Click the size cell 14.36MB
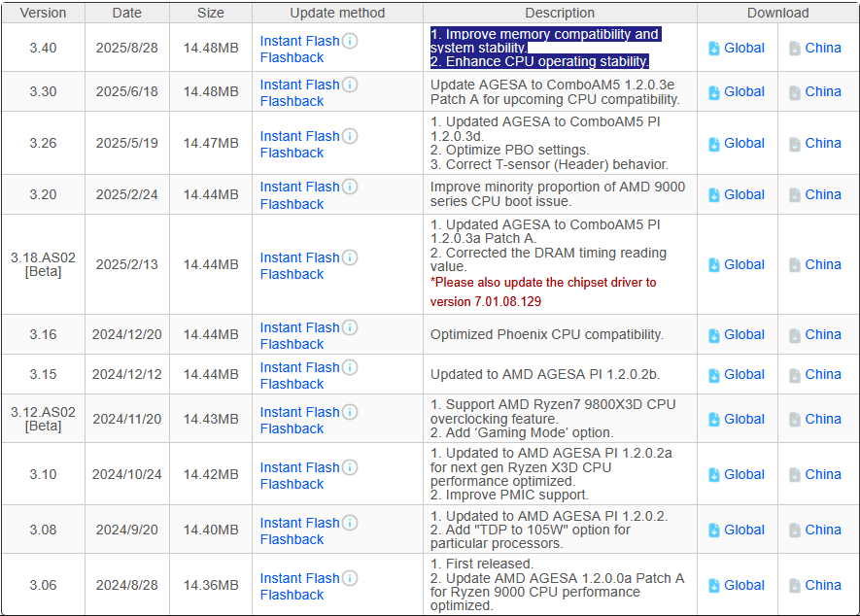The height and width of the screenshot is (616, 860). coord(211,585)
